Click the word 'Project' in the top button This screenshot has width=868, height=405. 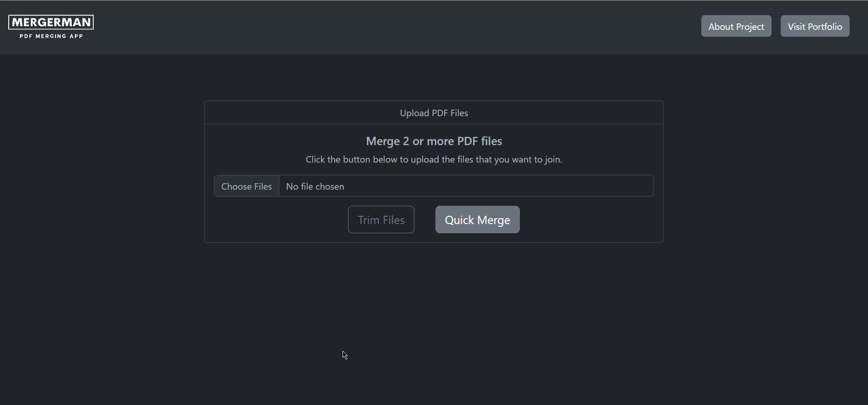tap(750, 27)
